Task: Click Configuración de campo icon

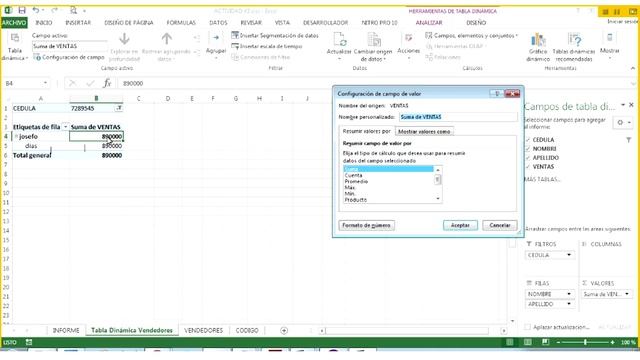Action: [37, 58]
